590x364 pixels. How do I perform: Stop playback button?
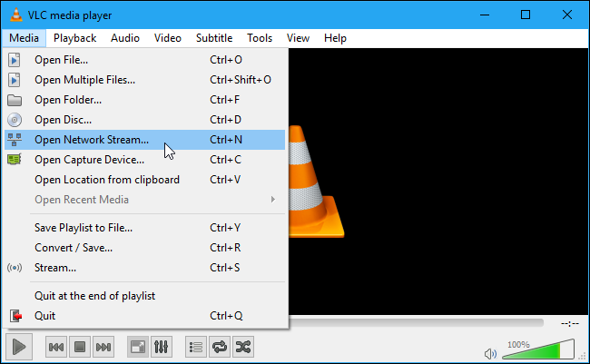tap(80, 347)
